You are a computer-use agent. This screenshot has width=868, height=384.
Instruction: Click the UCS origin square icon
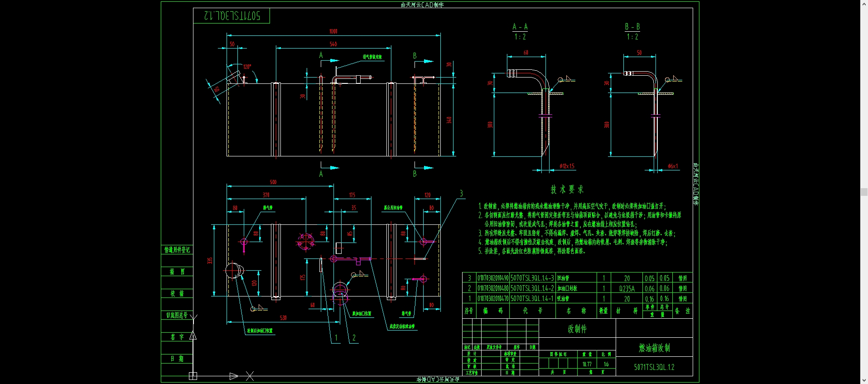tap(193, 376)
